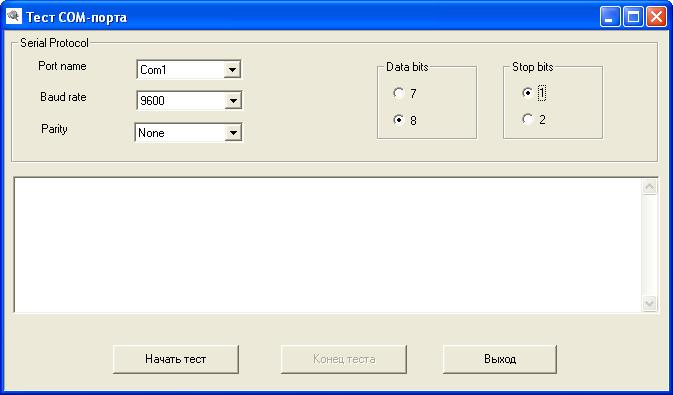The width and height of the screenshot is (673, 395).
Task: Choose 2 stop bits radio button
Action: (x=527, y=119)
